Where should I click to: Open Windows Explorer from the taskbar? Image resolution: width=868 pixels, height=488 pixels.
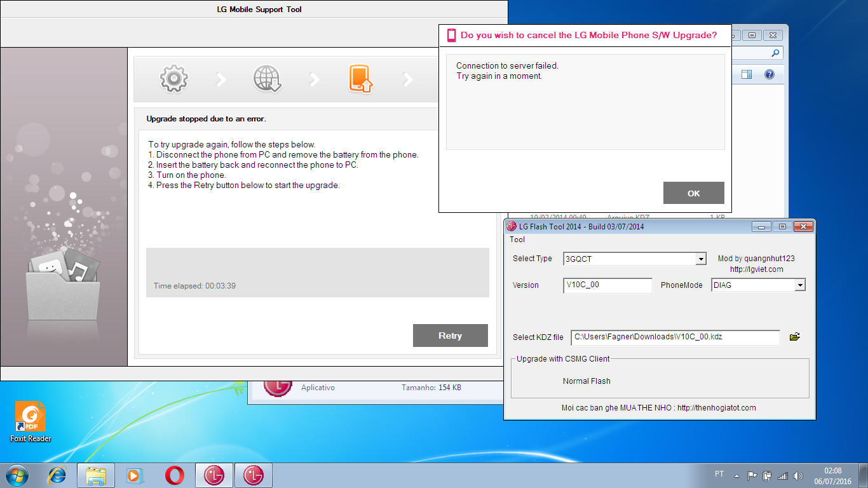tap(95, 475)
